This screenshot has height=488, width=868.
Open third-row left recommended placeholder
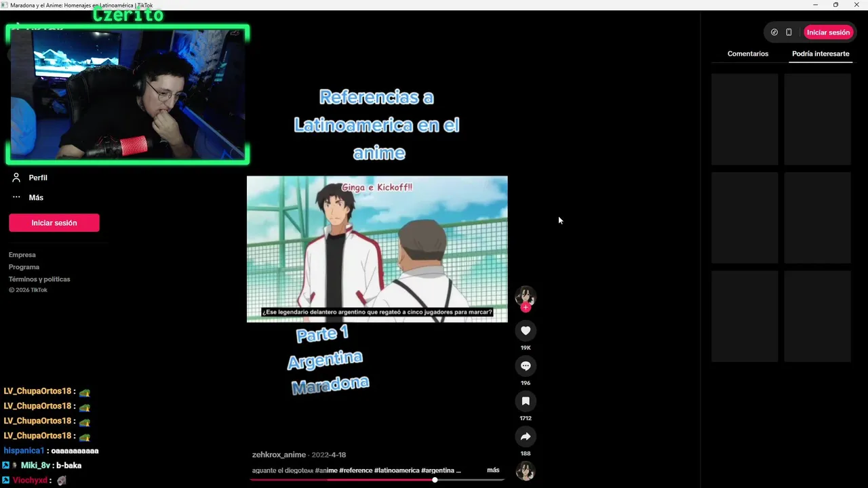tap(745, 317)
